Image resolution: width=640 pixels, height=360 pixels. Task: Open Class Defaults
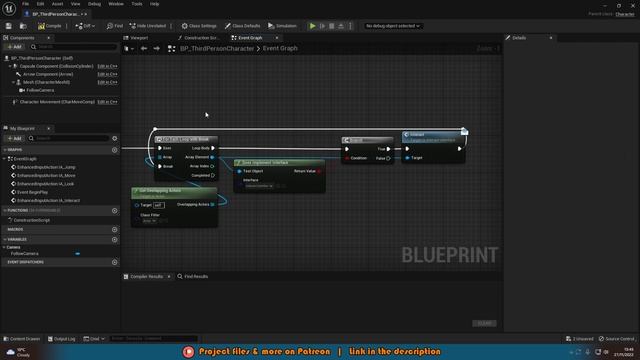(242, 26)
